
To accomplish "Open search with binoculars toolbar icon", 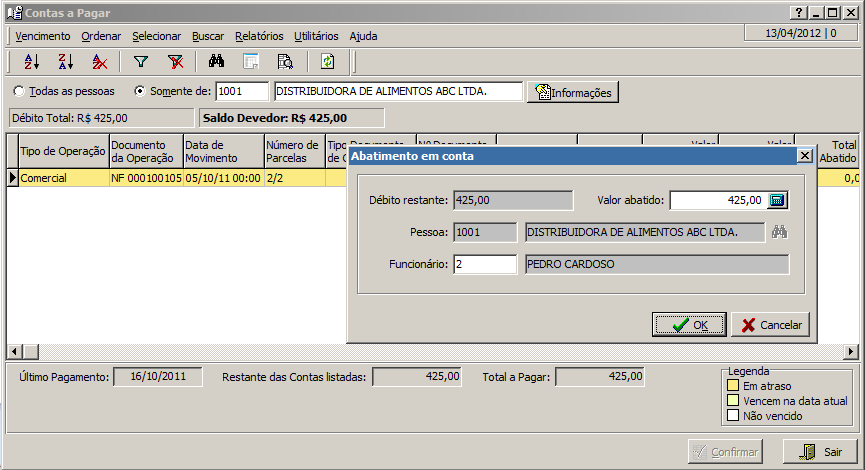I will pos(216,61).
